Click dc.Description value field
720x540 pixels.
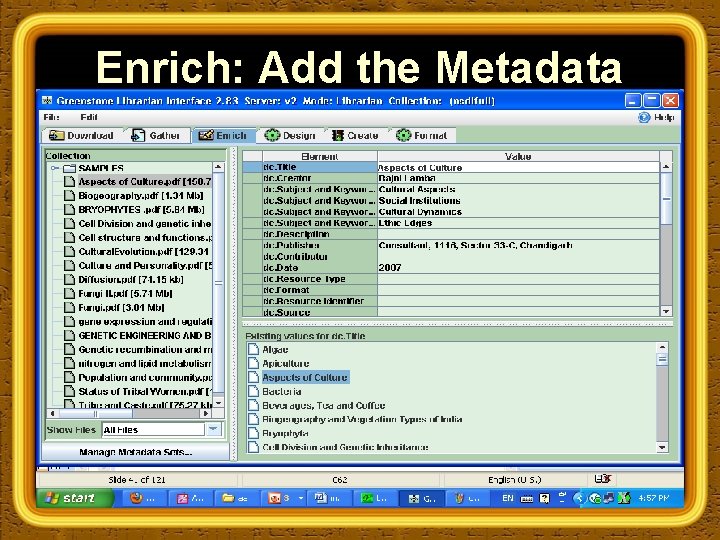[518, 234]
